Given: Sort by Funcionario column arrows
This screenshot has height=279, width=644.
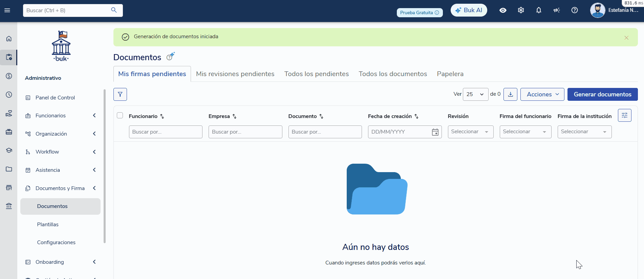Looking at the screenshot, I should [x=162, y=116].
